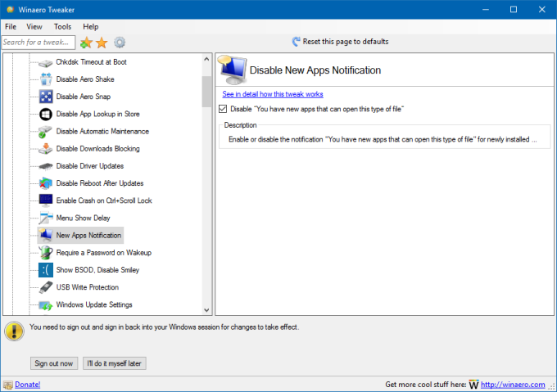557x392 pixels.
Task: Select Disable Driver Updates tweak
Action: pos(90,166)
